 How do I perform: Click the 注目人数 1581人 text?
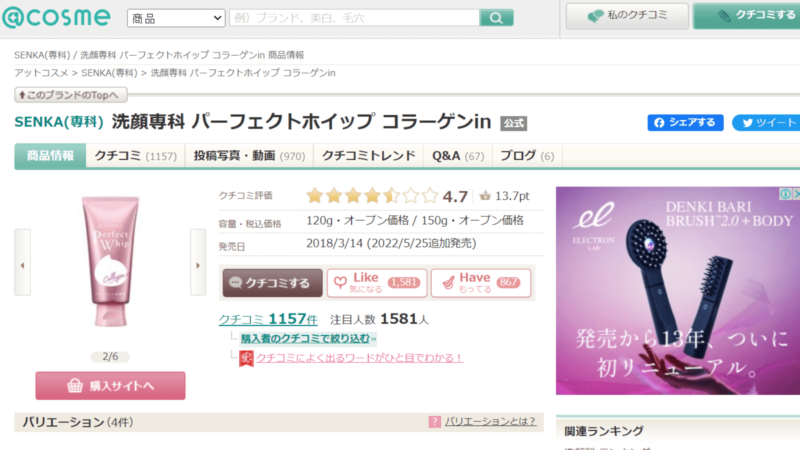point(379,319)
